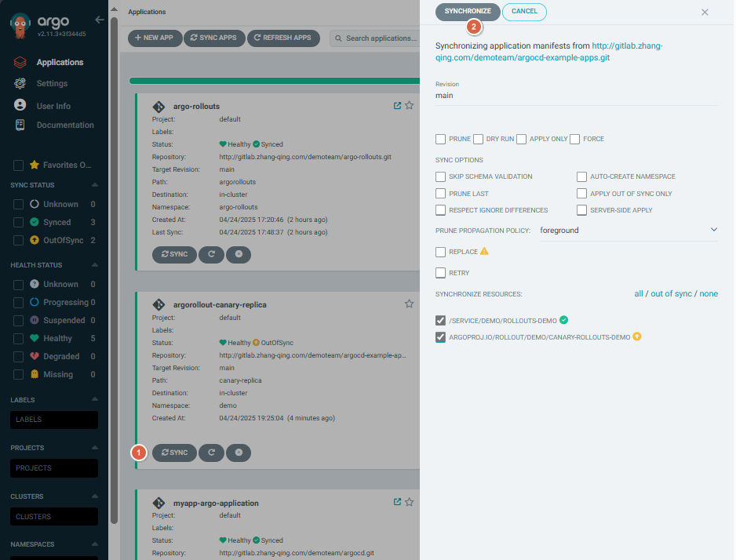Screen dimensions: 736x560
Task: Tick AUTO-CREATE NAMESPACE option
Action: pyautogui.click(x=581, y=176)
